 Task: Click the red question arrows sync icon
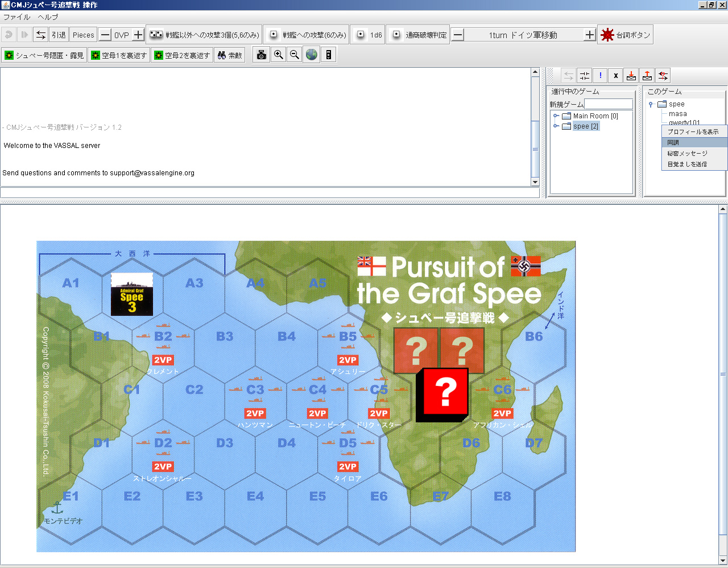[x=663, y=76]
